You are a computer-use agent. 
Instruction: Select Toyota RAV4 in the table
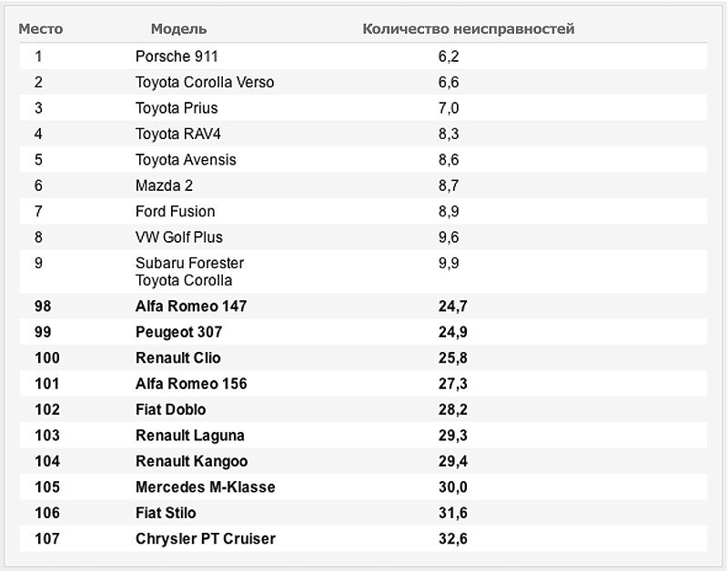click(x=177, y=134)
